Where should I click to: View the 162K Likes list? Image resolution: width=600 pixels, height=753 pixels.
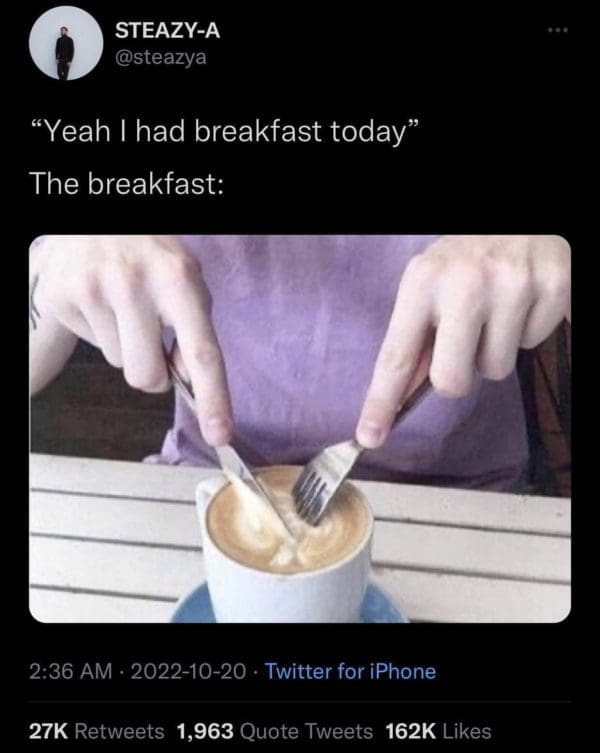(x=438, y=731)
